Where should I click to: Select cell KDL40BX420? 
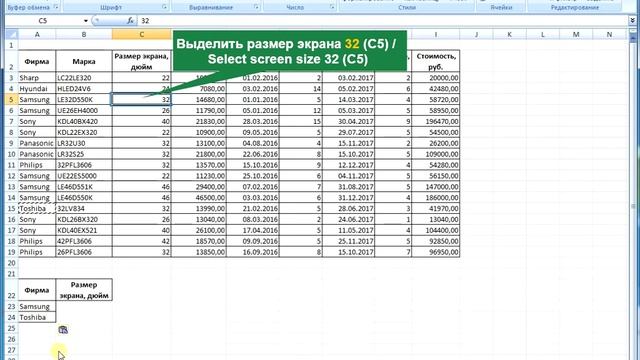pos(84,121)
